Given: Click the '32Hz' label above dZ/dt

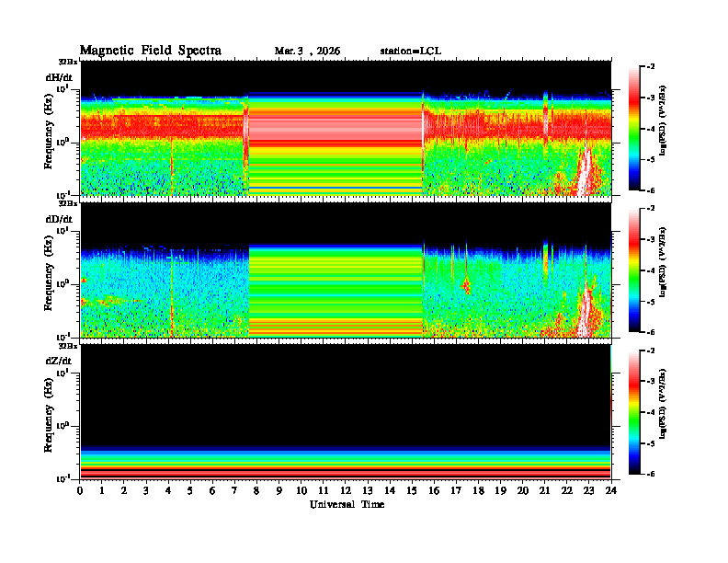Looking at the screenshot, I should [x=68, y=346].
